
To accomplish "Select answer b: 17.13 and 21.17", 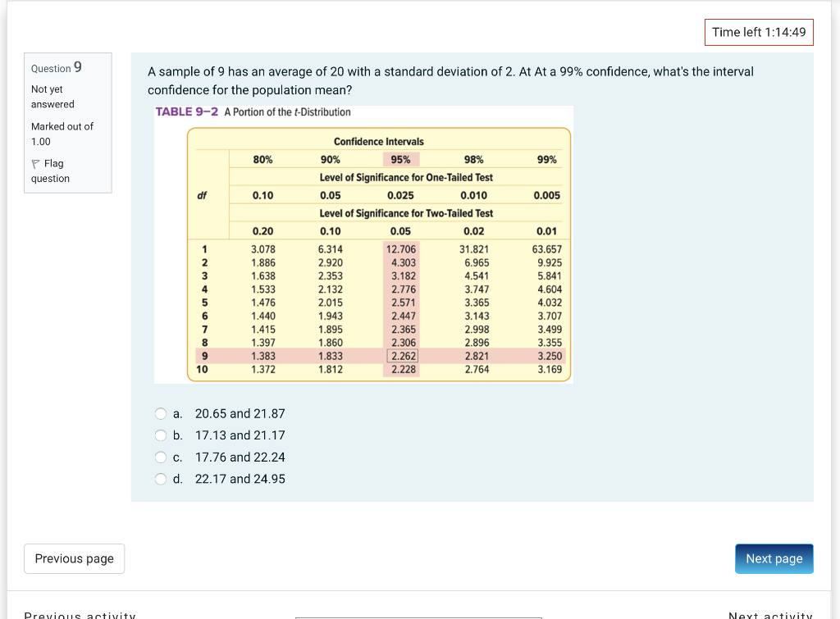I will (x=160, y=435).
